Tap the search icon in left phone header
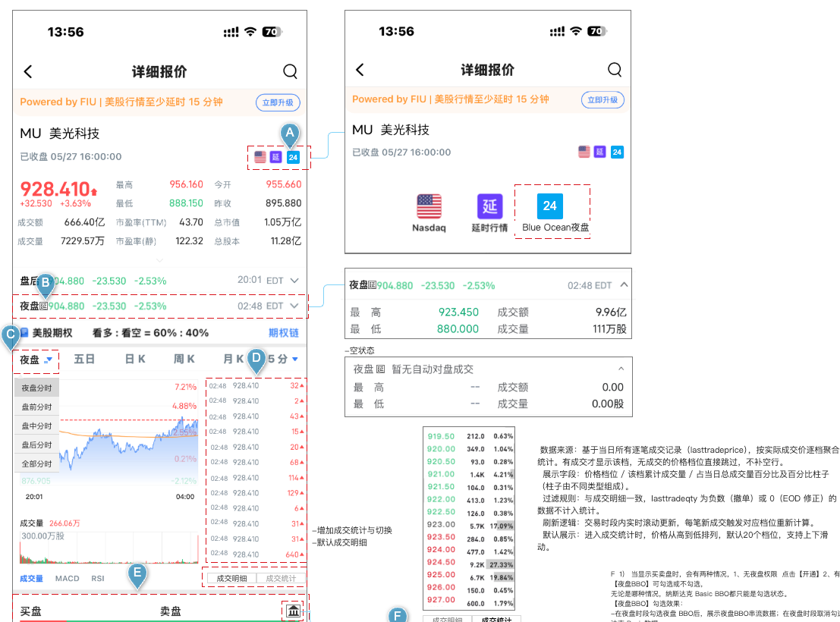Image resolution: width=840 pixels, height=622 pixels. pyautogui.click(x=290, y=71)
